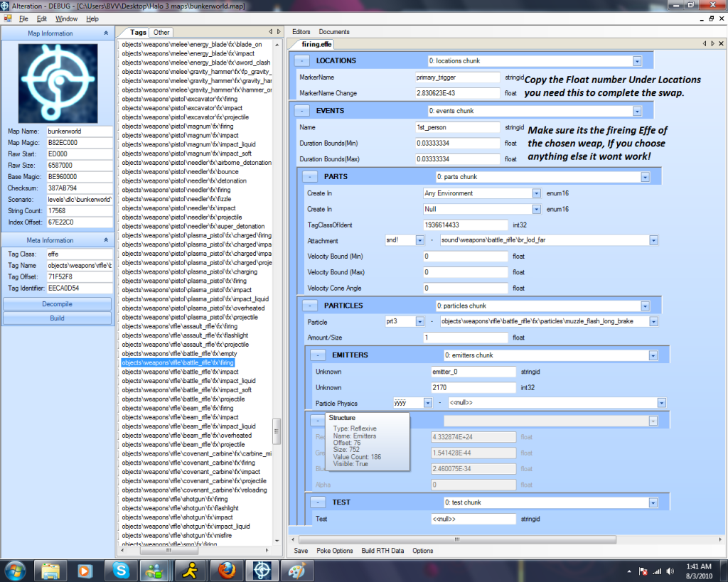
Task: Click the volume icon in system tray
Action: (x=670, y=571)
